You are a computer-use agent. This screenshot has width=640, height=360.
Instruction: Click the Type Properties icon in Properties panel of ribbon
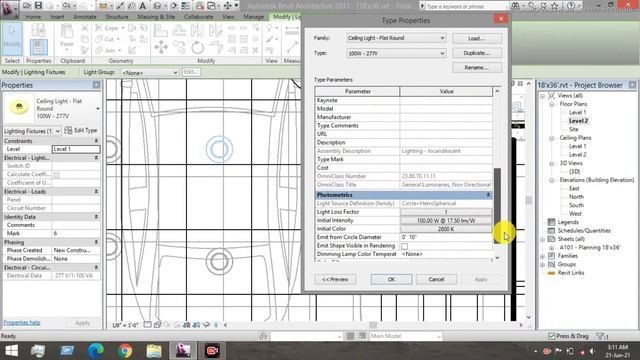click(38, 31)
